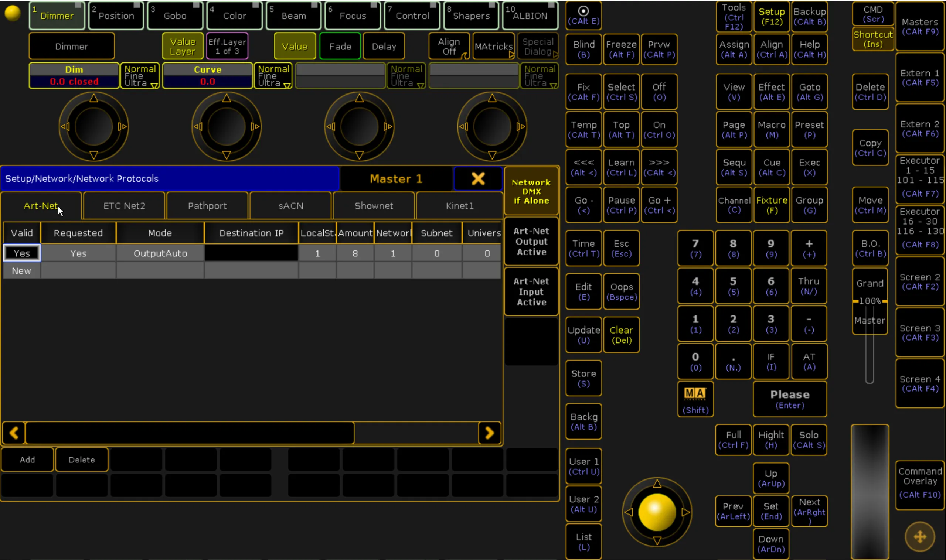The height and width of the screenshot is (560, 946).
Task: Click the Store (S) key
Action: coord(583,378)
